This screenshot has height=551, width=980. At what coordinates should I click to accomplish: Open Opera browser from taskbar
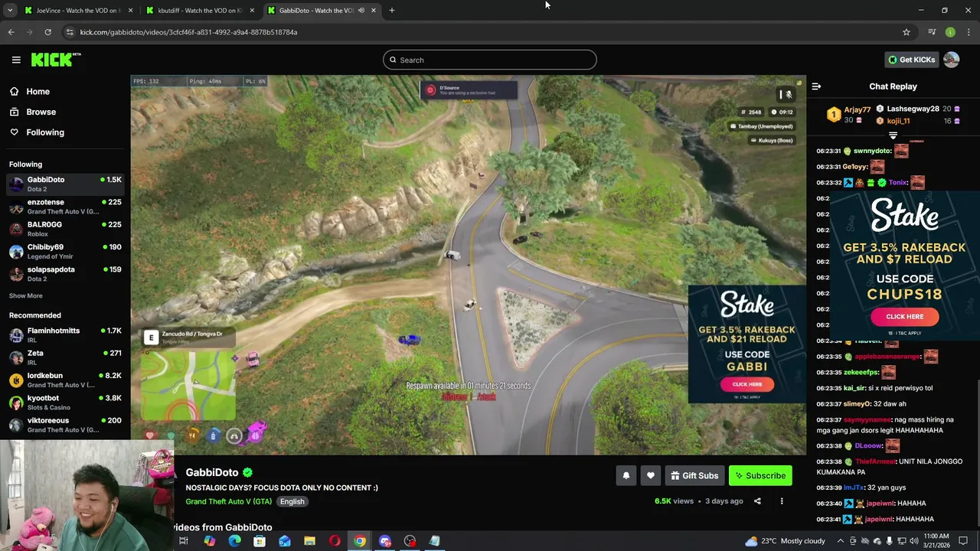coord(335,541)
